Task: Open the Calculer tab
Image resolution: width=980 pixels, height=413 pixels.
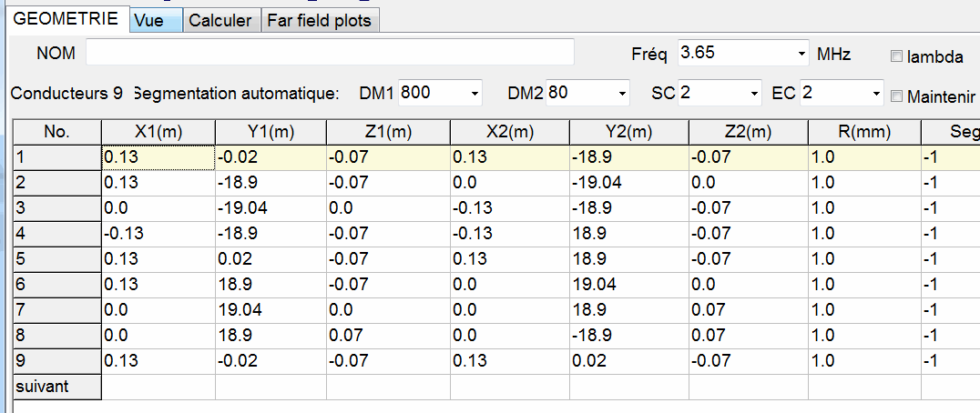Action: pos(220,21)
